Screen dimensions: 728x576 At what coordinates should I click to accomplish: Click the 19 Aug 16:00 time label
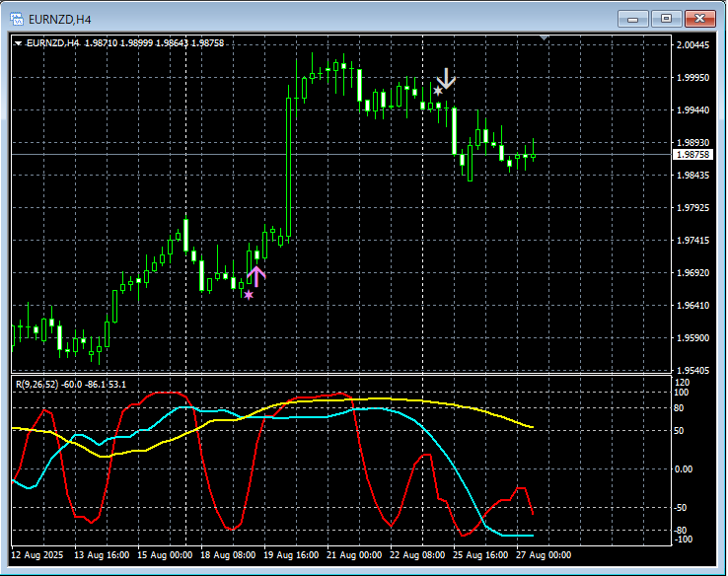tap(290, 555)
